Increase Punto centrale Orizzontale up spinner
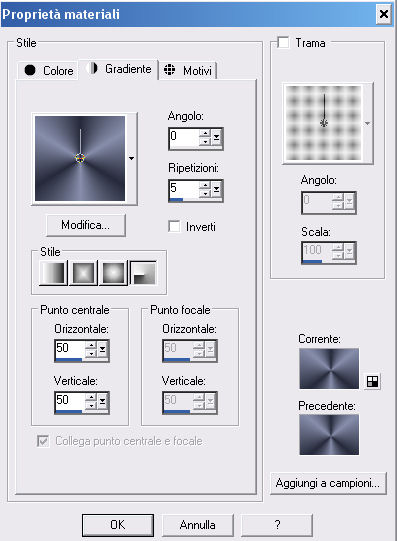This screenshot has width=397, height=541. [91, 345]
